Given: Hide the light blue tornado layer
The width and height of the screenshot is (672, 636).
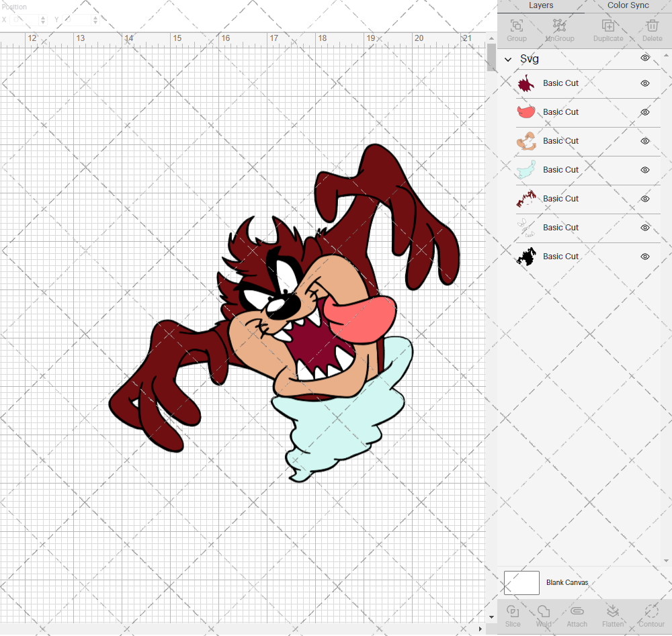Looking at the screenshot, I should (x=645, y=170).
